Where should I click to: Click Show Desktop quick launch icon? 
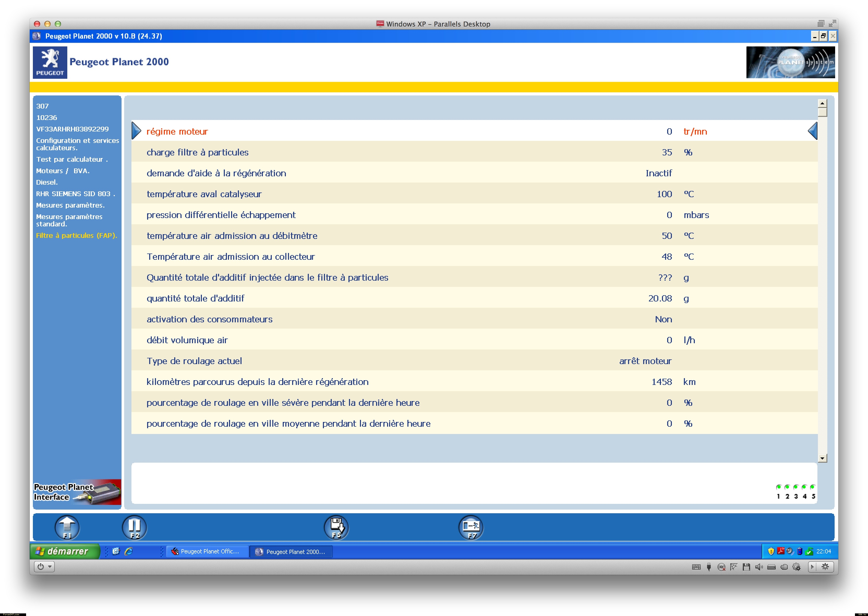point(116,552)
